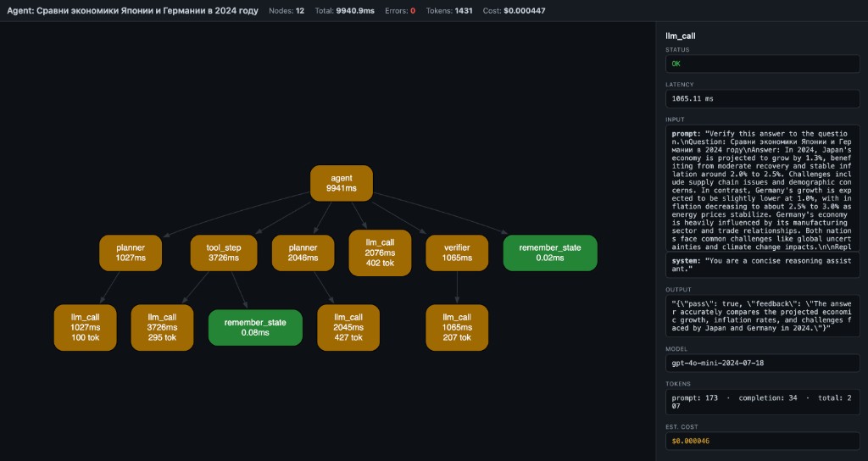Click the system message field
The image size is (868, 461).
click(x=762, y=264)
